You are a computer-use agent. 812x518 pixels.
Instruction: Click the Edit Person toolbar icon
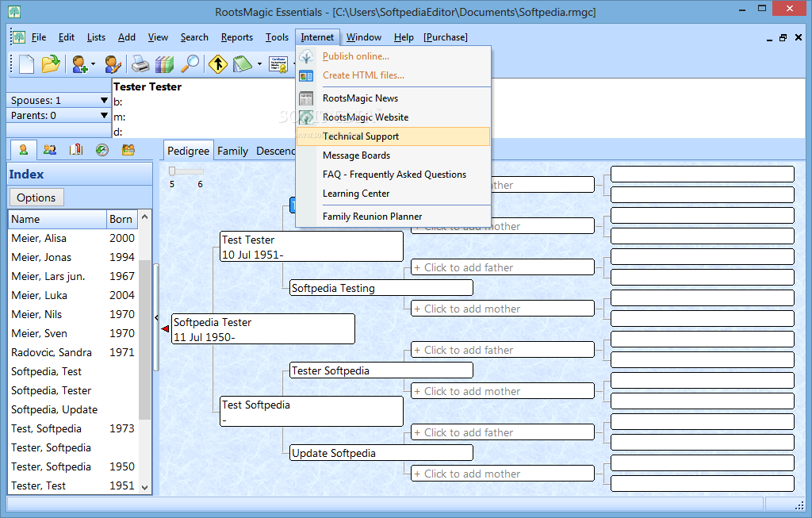point(113,64)
